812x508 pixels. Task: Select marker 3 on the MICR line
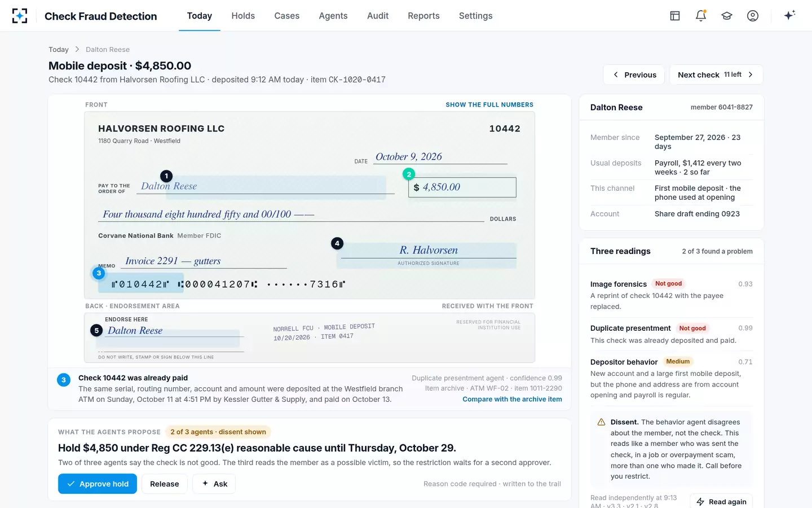99,273
